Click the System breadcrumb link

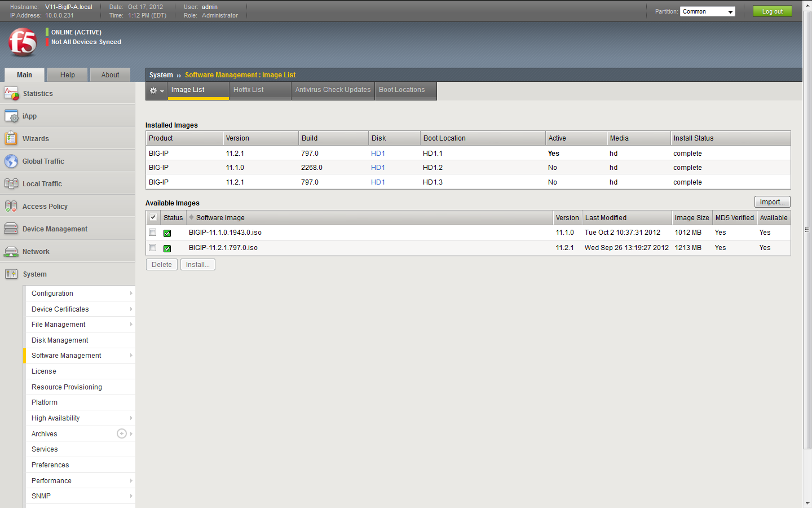(161, 75)
